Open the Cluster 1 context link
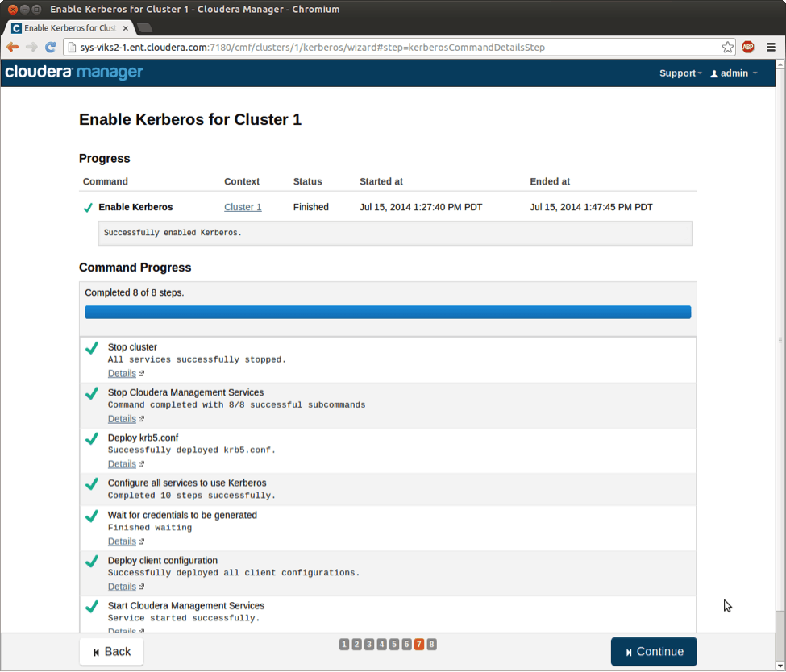 point(243,207)
